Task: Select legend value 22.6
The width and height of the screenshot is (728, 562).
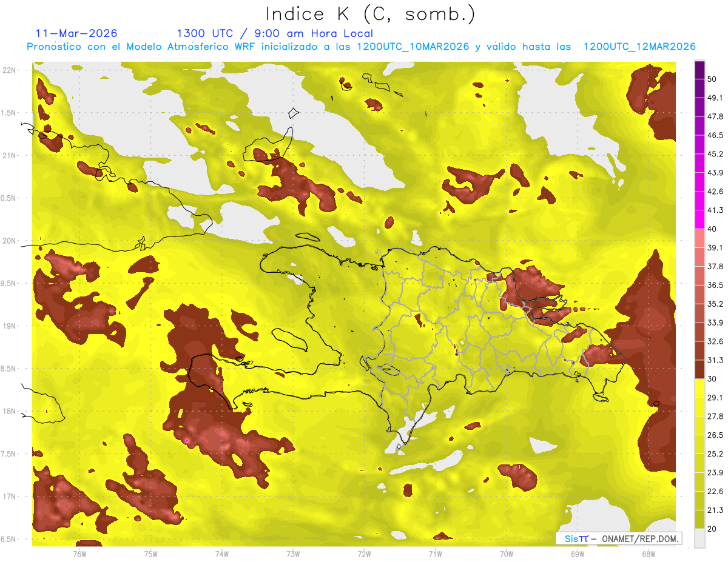Action: [715, 492]
